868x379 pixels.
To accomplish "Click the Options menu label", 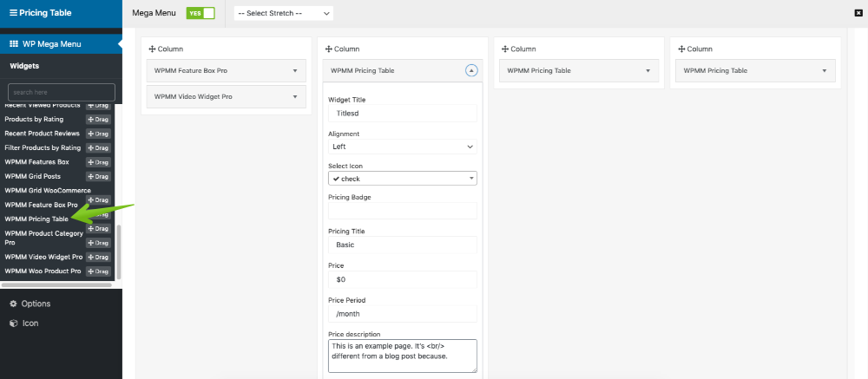I will click(x=36, y=304).
